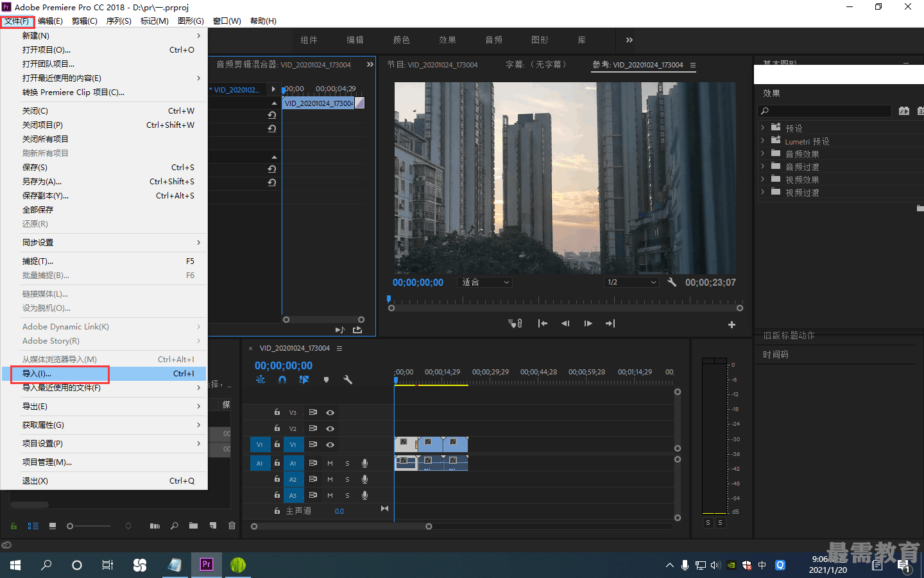Expand the Lumetri 预设 folder
Screen dimensions: 924x578
pos(762,141)
